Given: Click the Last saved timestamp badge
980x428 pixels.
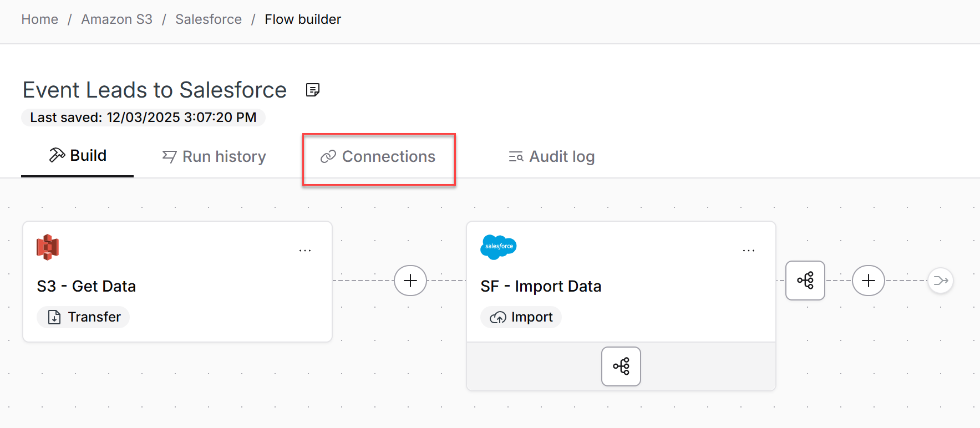Looking at the screenshot, I should coord(143,118).
